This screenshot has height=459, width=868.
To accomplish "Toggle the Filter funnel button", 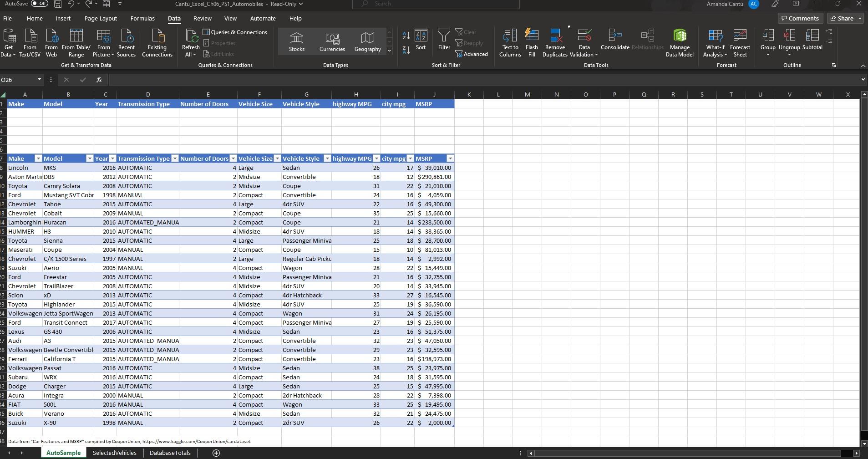I will (x=444, y=40).
